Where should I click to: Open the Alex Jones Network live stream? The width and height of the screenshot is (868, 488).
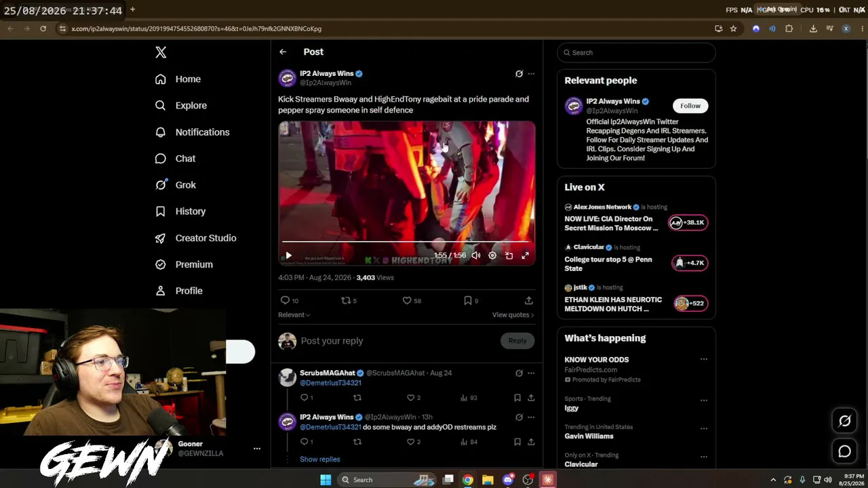coord(636,218)
